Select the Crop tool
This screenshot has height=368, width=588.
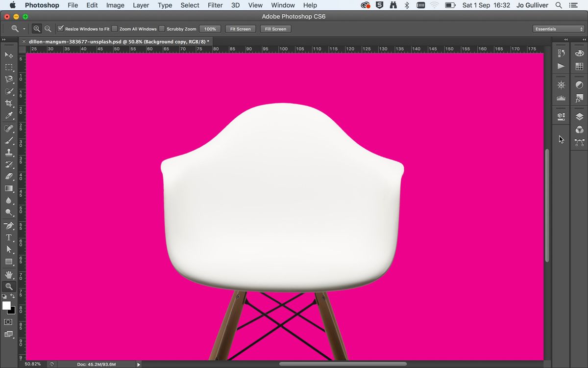(9, 104)
